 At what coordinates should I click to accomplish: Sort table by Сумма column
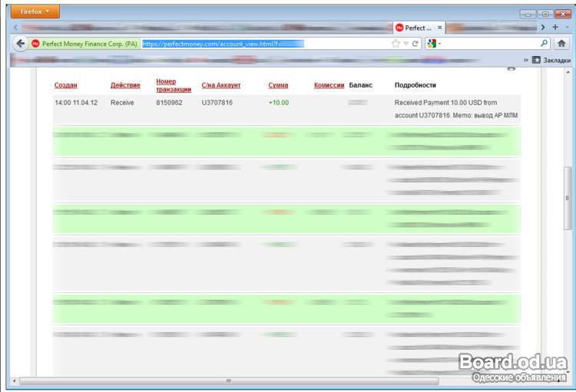coord(278,85)
